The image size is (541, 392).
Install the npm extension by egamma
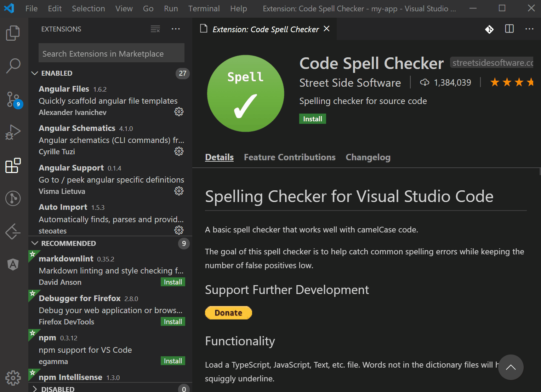pyautogui.click(x=173, y=361)
